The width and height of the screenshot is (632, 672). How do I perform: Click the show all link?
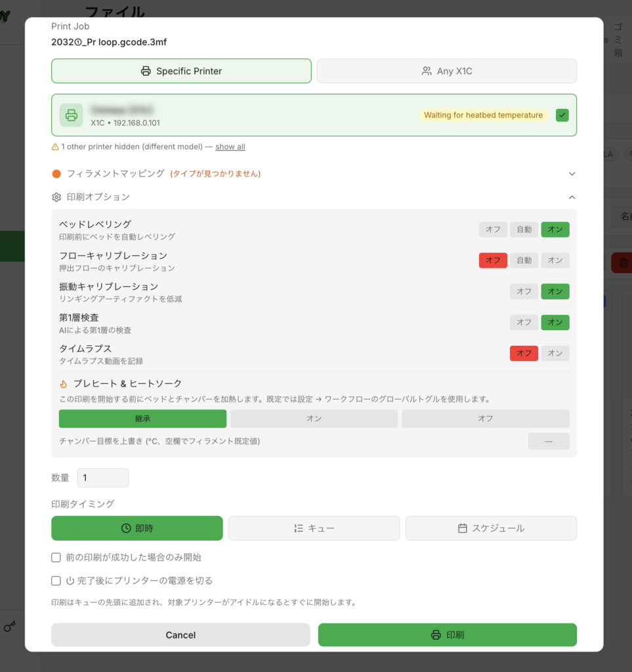point(230,146)
